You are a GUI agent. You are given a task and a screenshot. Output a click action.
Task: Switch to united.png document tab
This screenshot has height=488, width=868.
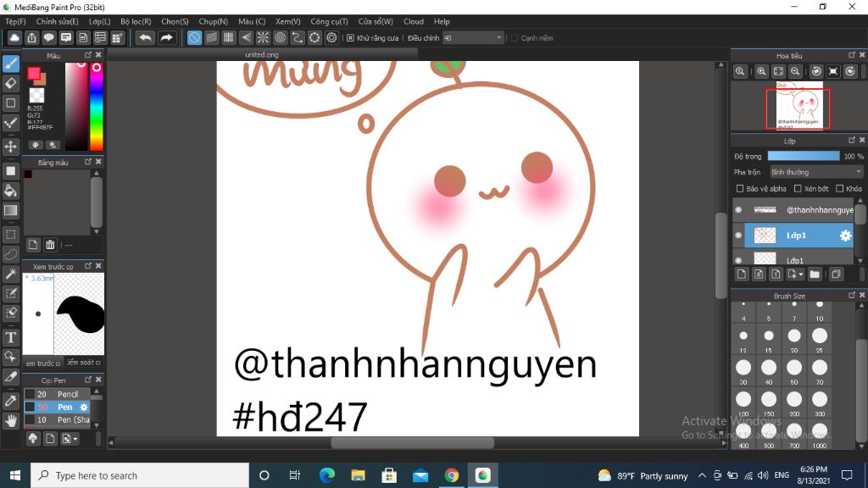(x=262, y=55)
